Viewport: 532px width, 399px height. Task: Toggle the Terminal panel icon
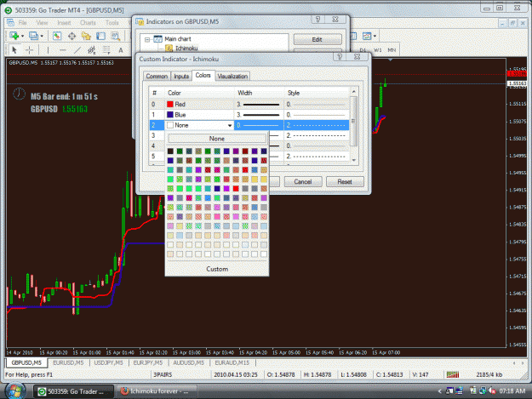[x=100, y=36]
